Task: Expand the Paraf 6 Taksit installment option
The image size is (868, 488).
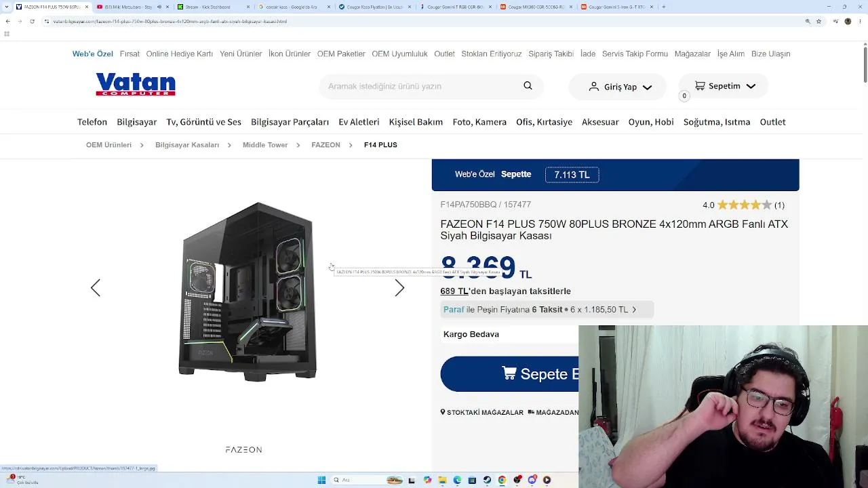Action: tap(547, 310)
